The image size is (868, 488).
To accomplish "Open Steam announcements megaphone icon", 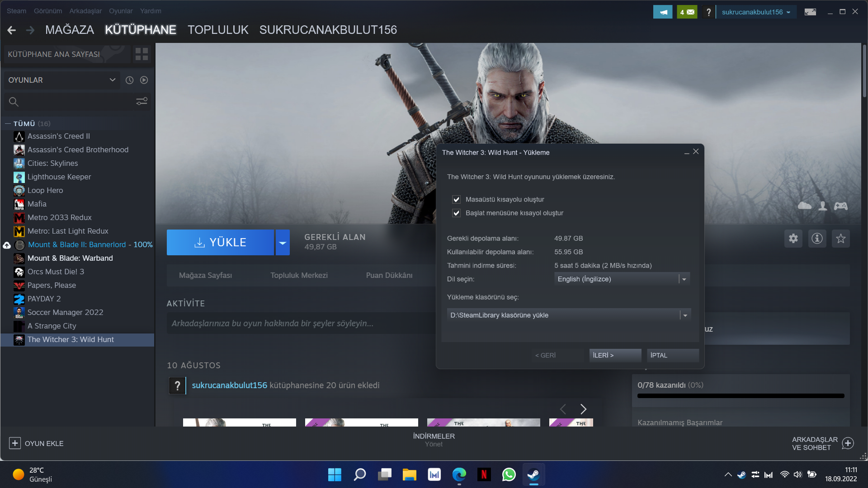I will click(663, 12).
